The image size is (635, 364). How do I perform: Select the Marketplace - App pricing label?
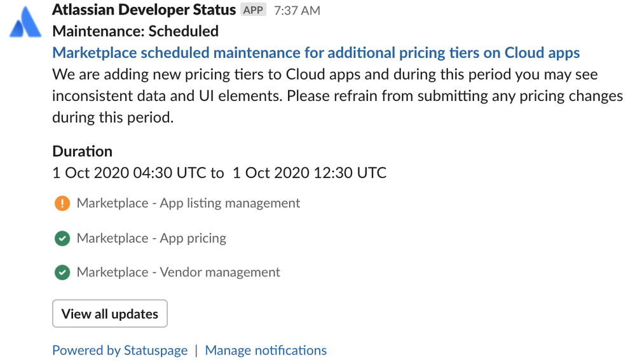151,238
